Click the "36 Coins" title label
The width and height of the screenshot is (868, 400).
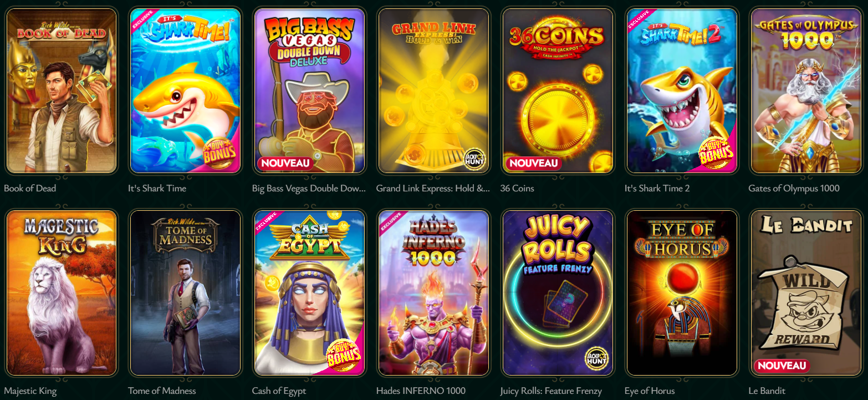(x=517, y=188)
